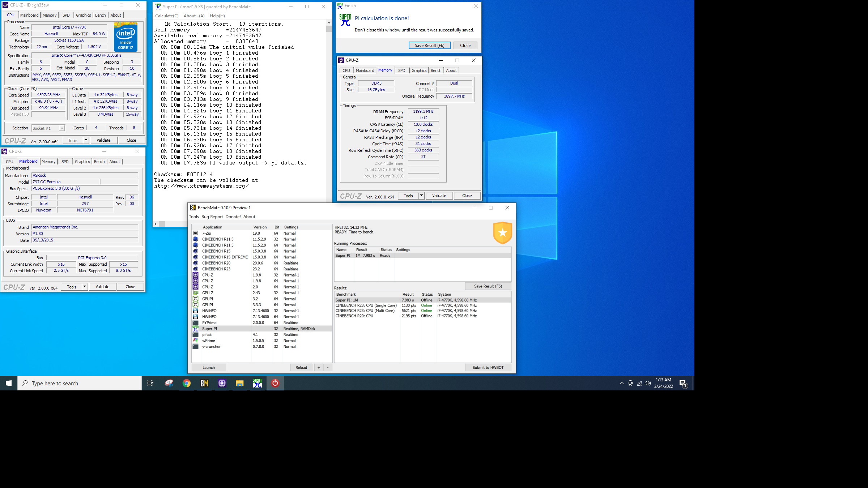Expand Tools dropdown arrow in Mainboard window
The width and height of the screenshot is (868, 488).
85,287
